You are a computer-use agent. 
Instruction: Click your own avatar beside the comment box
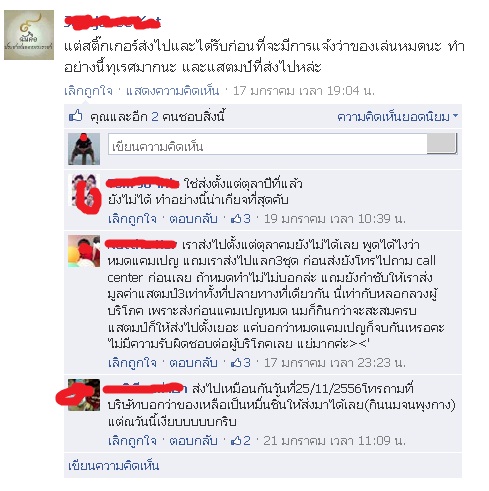(84, 149)
